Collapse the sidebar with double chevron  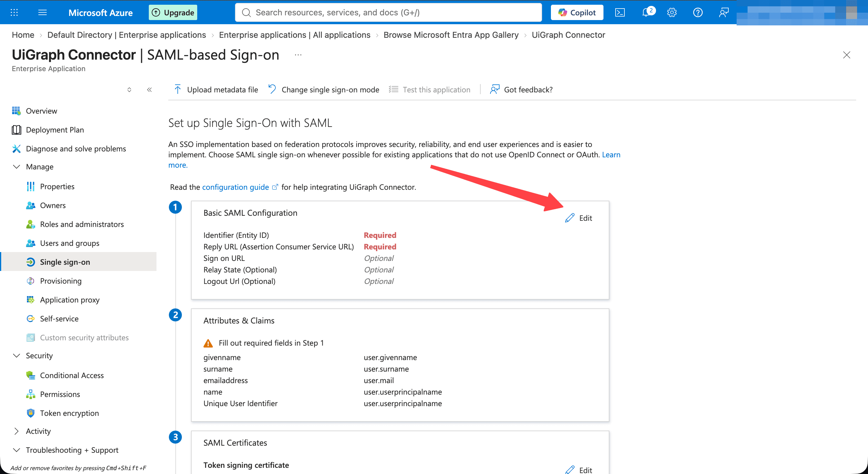(x=149, y=90)
